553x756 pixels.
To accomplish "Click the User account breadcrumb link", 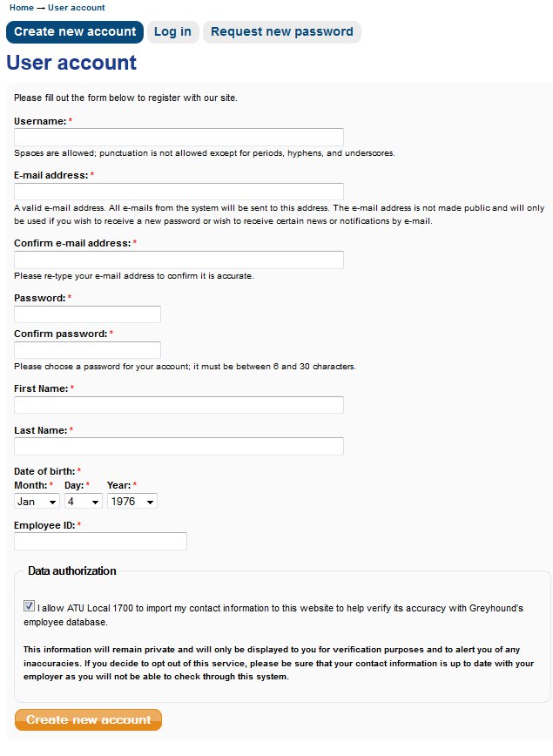I will click(x=77, y=8).
